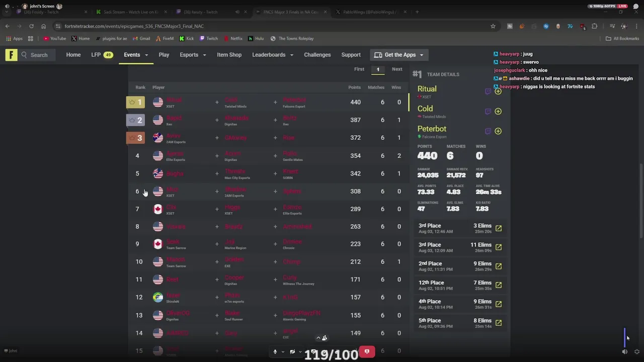Open the Item Shop nav item
This screenshot has width=644, height=362.
point(229,55)
